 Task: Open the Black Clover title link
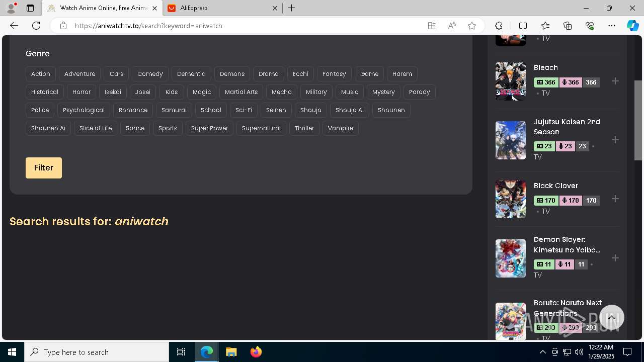[556, 186]
